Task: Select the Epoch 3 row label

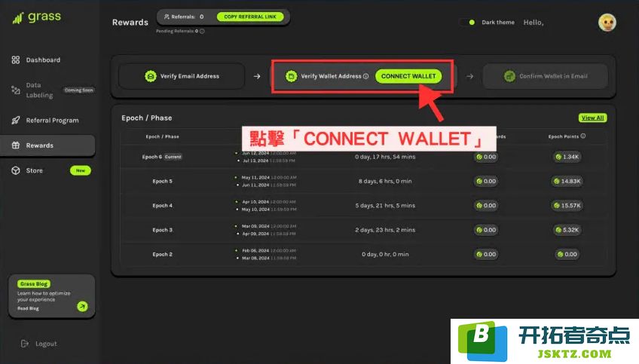Action: pos(162,231)
